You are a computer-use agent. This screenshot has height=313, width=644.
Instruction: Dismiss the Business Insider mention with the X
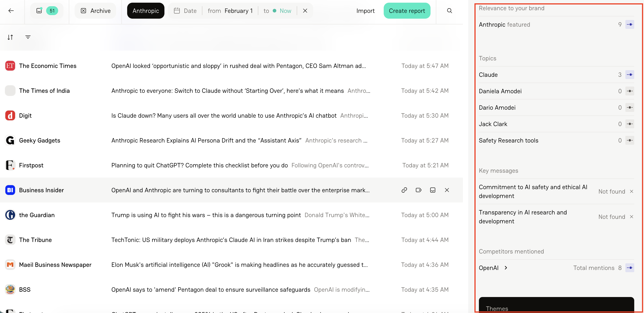click(x=447, y=190)
